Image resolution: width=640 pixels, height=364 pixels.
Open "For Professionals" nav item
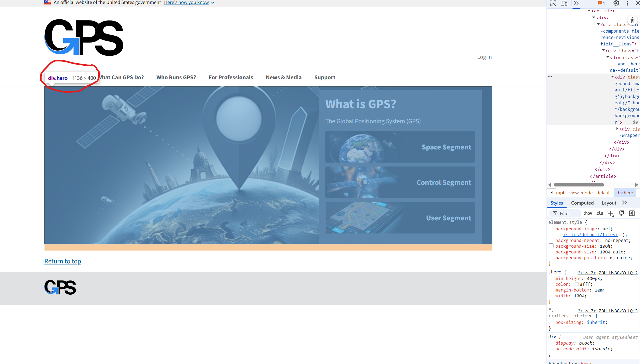(x=231, y=77)
